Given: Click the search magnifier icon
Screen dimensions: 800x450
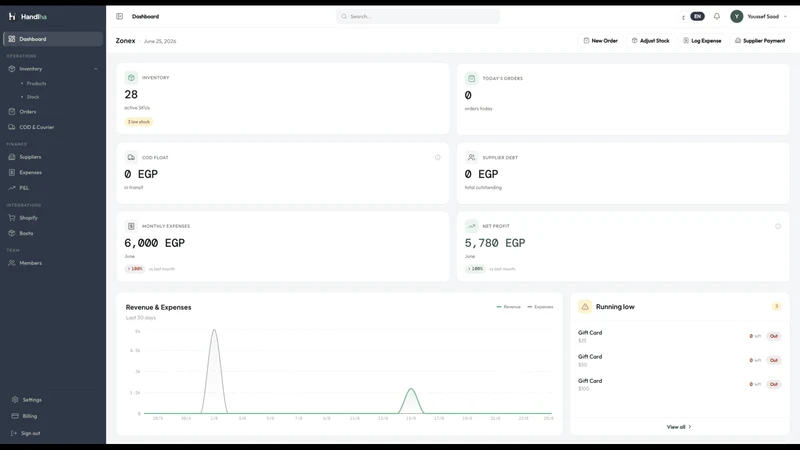Looking at the screenshot, I should 344,16.
